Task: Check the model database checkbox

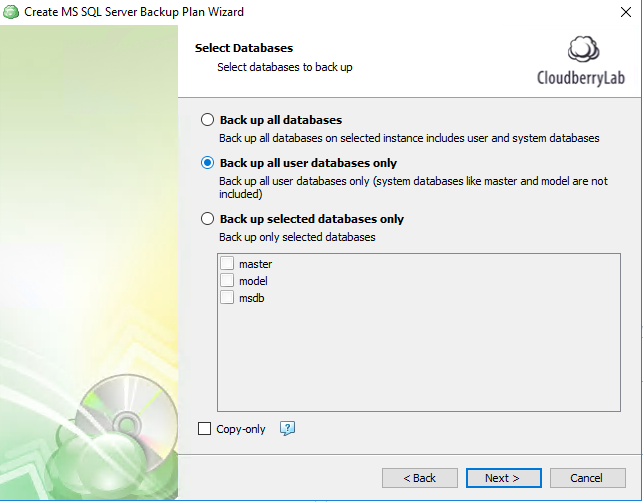Action: [227, 281]
